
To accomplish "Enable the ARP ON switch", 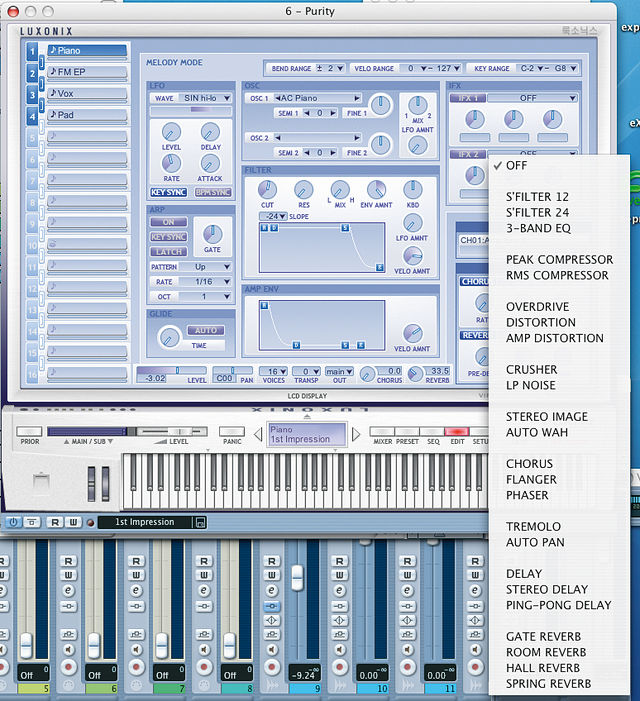I will pyautogui.click(x=168, y=222).
